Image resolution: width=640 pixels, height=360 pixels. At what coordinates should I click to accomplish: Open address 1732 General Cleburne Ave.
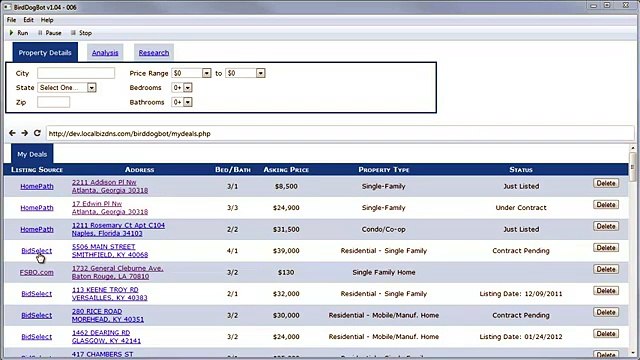pos(118,272)
